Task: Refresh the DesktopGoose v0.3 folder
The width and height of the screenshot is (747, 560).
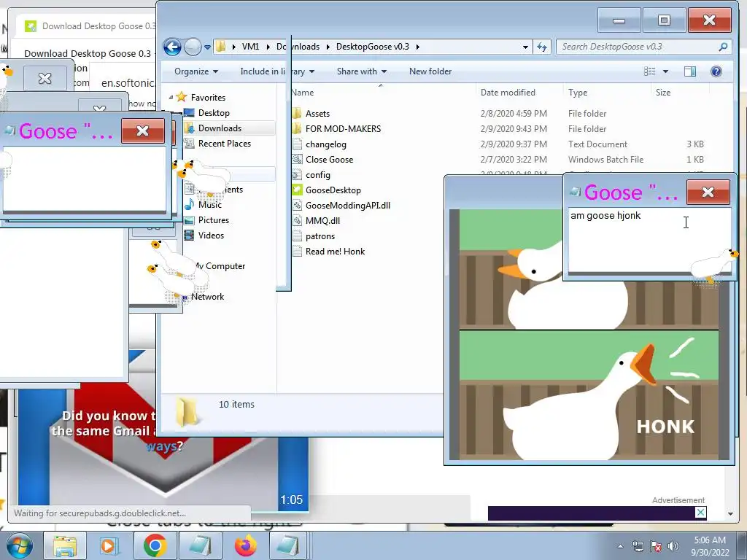Action: (542, 47)
